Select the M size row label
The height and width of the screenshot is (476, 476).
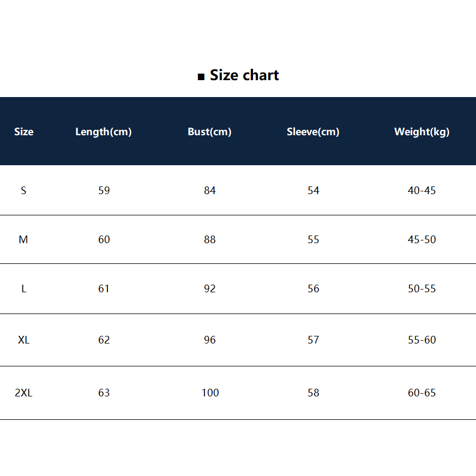[x=23, y=239]
